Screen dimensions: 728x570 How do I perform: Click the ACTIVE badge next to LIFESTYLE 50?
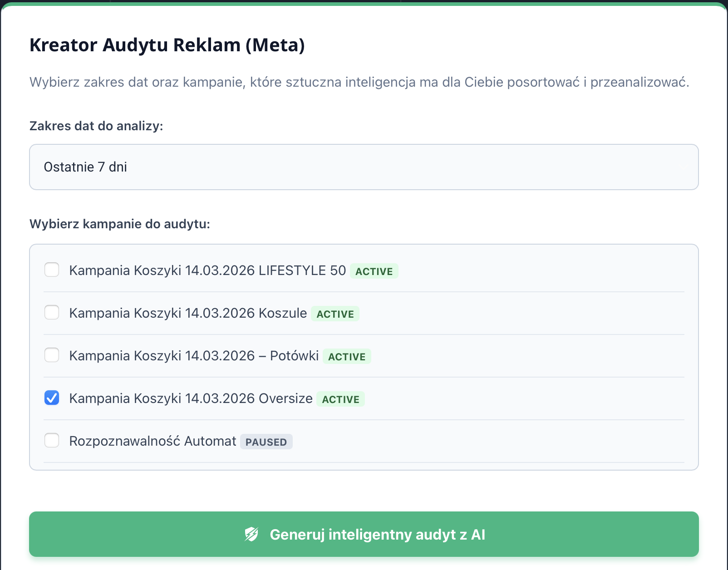click(374, 271)
